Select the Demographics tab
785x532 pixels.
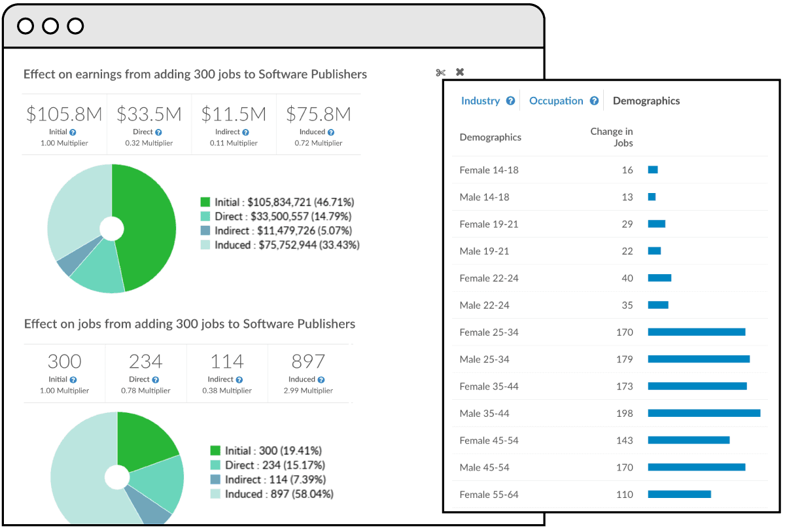coord(646,101)
